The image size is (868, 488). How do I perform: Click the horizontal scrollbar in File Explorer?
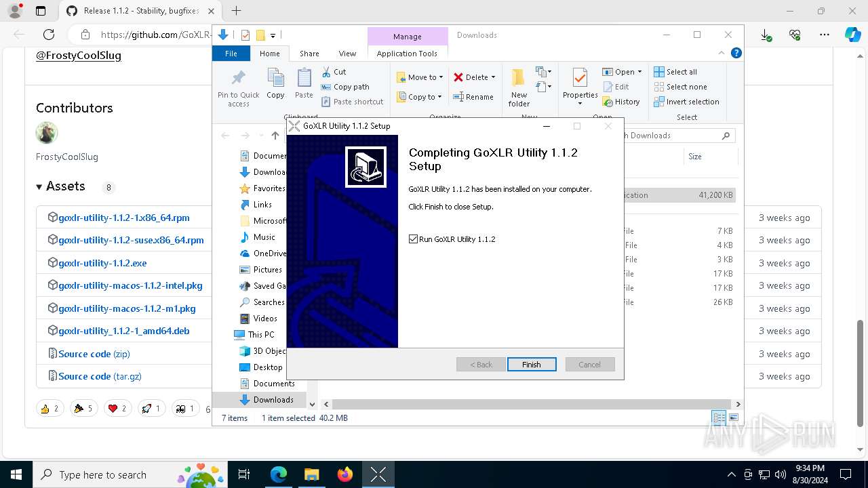click(532, 404)
